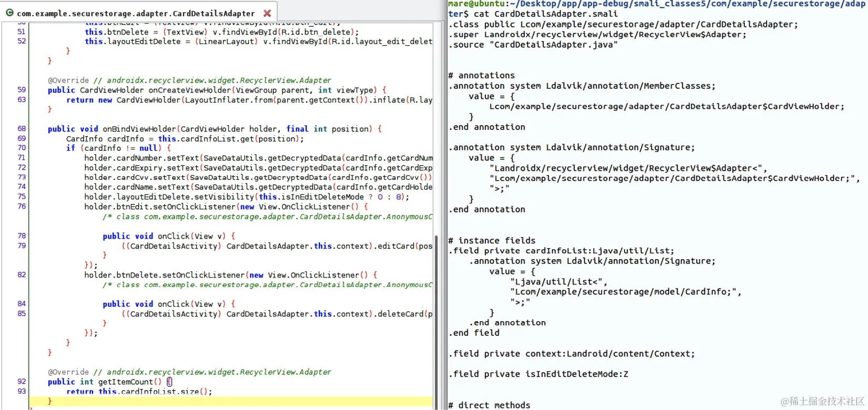Image resolution: width=868 pixels, height=410 pixels.
Task: Click the this.btnDelete findViewById line
Action: (x=222, y=32)
